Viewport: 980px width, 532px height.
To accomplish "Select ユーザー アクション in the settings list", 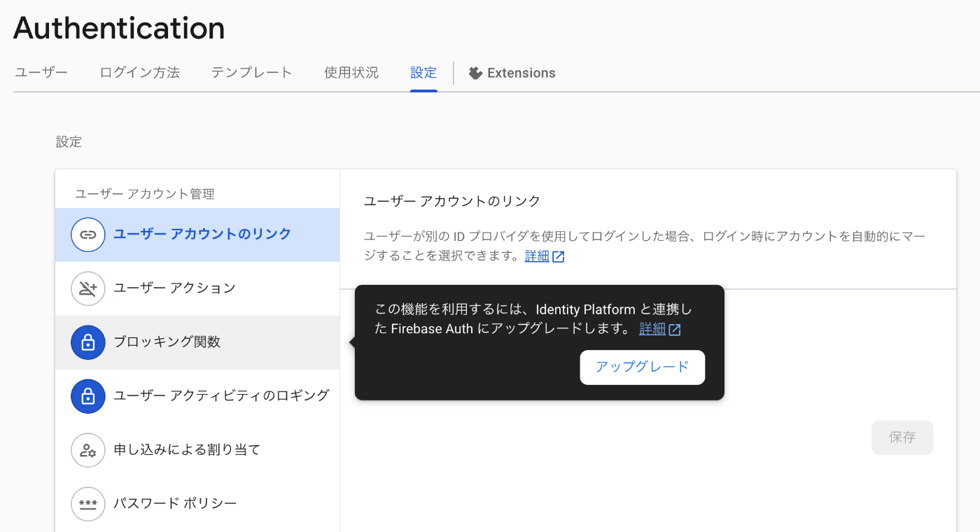I will 197,288.
